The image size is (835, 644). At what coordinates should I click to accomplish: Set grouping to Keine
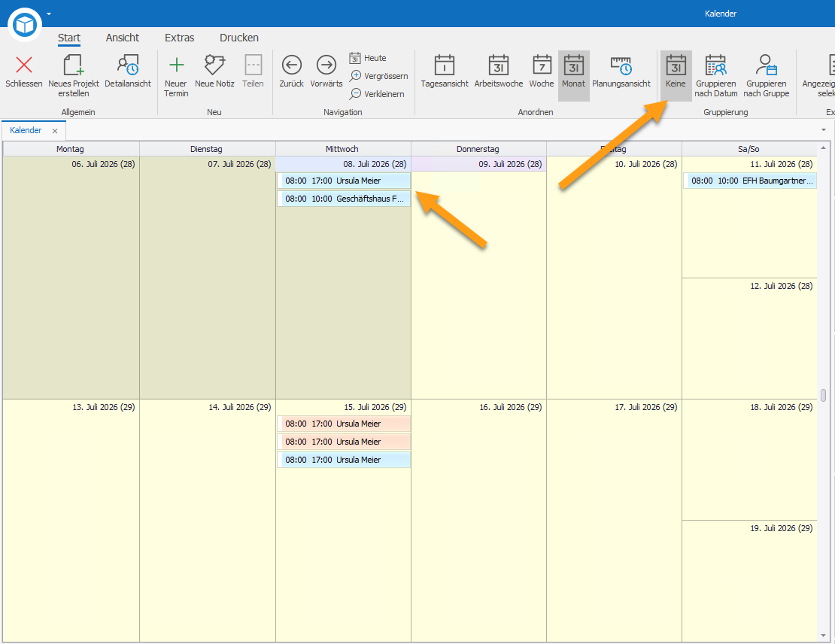click(x=676, y=76)
